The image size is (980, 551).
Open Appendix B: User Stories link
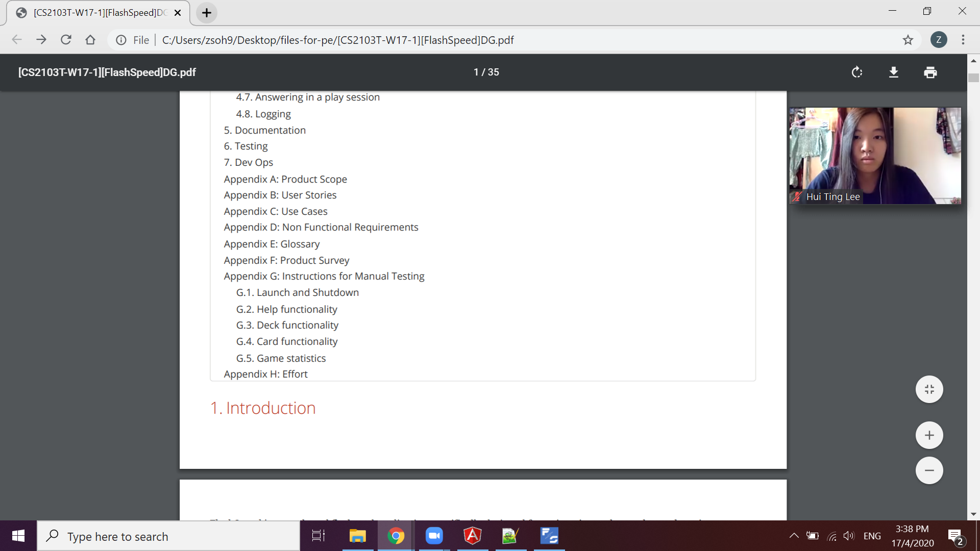pos(280,195)
